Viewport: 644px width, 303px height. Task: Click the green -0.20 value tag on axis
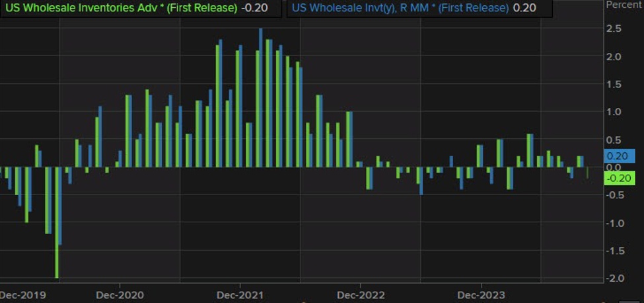(619, 178)
